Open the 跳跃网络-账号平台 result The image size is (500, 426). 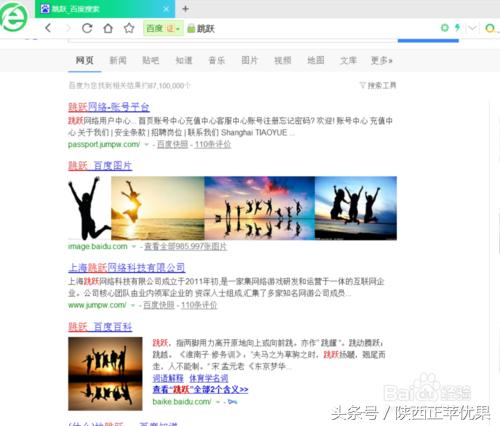click(x=109, y=107)
